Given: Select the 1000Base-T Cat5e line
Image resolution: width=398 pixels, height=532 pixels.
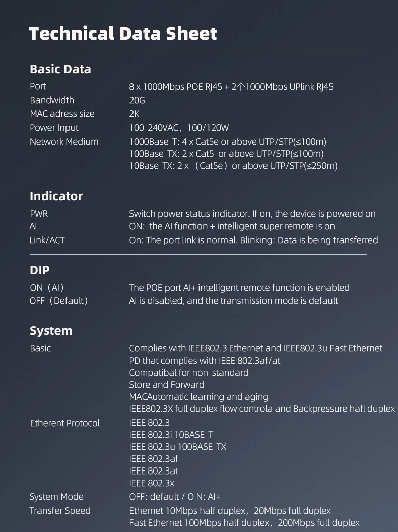Looking at the screenshot, I should (x=228, y=142).
